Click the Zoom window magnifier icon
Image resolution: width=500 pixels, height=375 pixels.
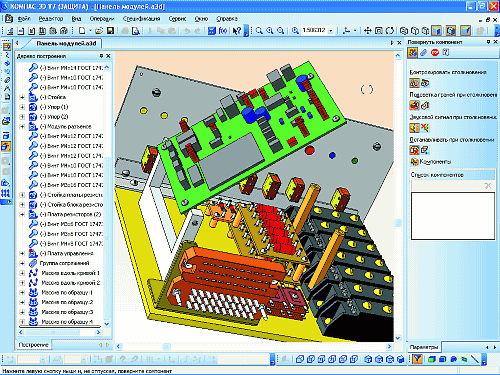[259, 31]
